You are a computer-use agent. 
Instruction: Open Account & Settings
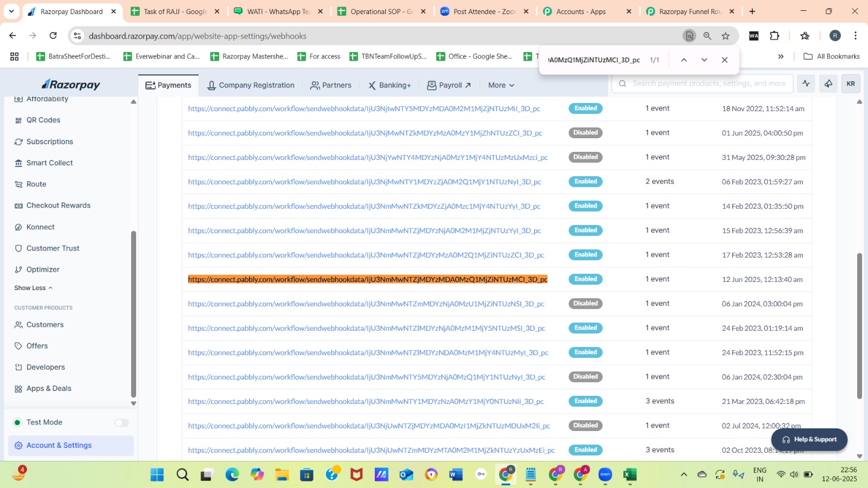coord(71,446)
